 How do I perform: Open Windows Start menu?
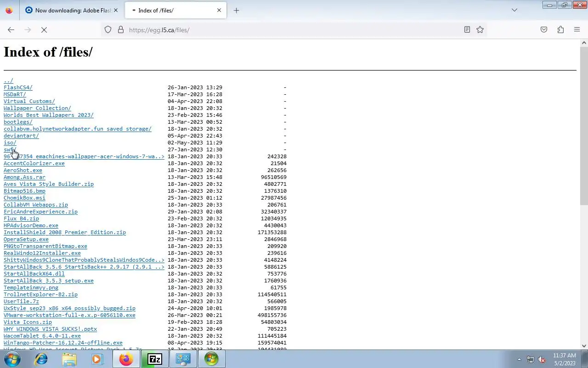pos(12,359)
